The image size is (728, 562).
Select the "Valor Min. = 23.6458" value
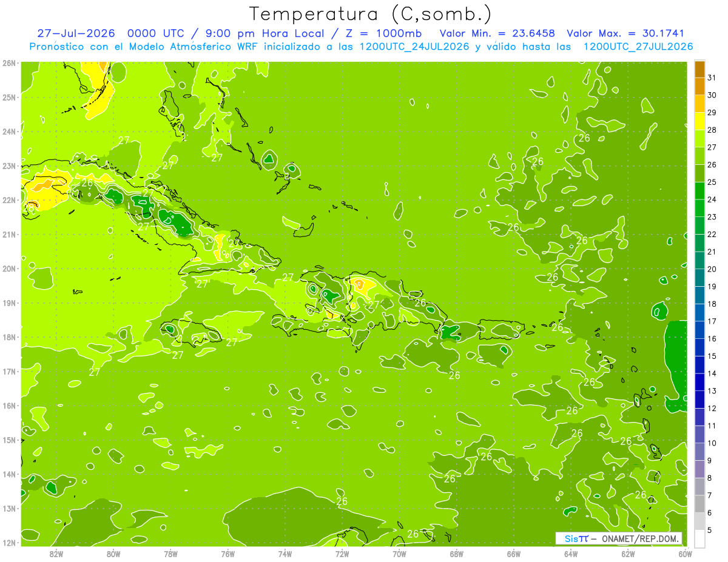496,33
